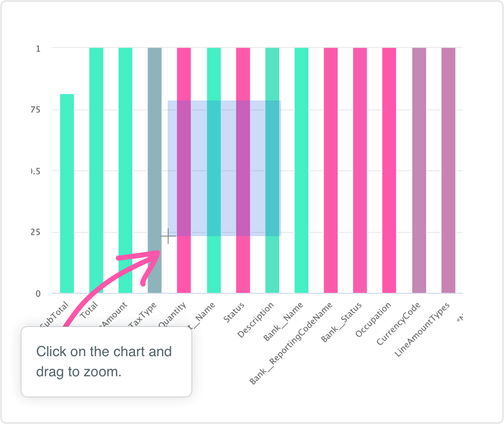Click the mauve CurrencyCode bar
This screenshot has width=504, height=424.
pyautogui.click(x=419, y=170)
